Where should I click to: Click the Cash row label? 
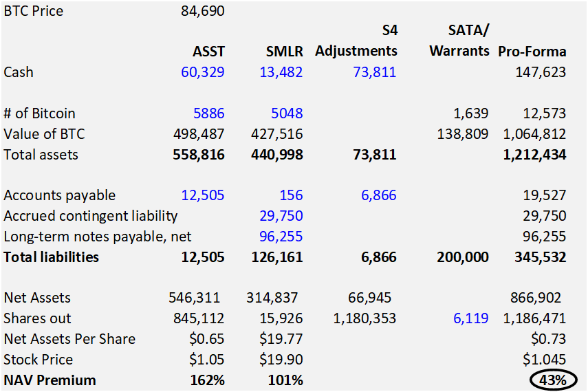19,72
